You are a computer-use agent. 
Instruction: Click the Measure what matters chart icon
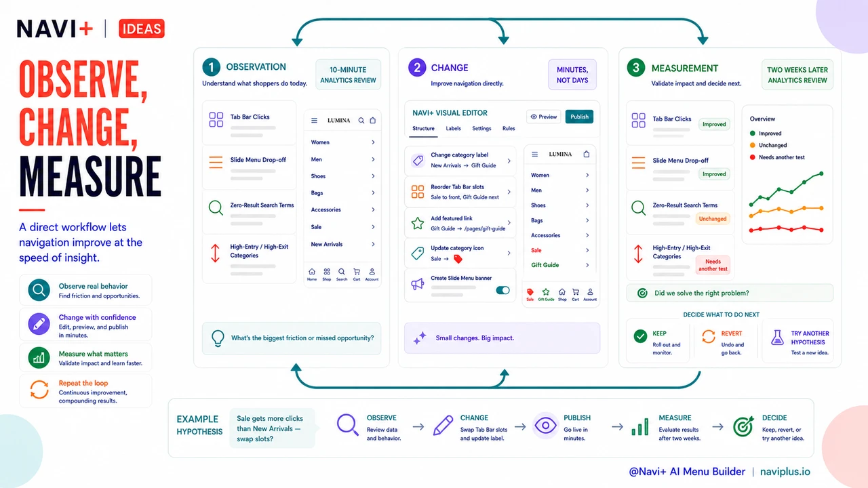[39, 357]
